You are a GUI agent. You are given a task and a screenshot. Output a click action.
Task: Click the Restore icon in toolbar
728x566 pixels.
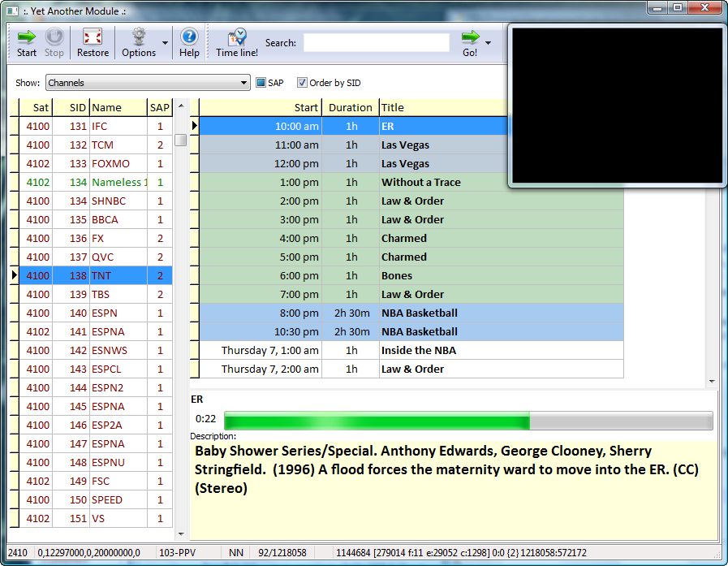click(93, 37)
